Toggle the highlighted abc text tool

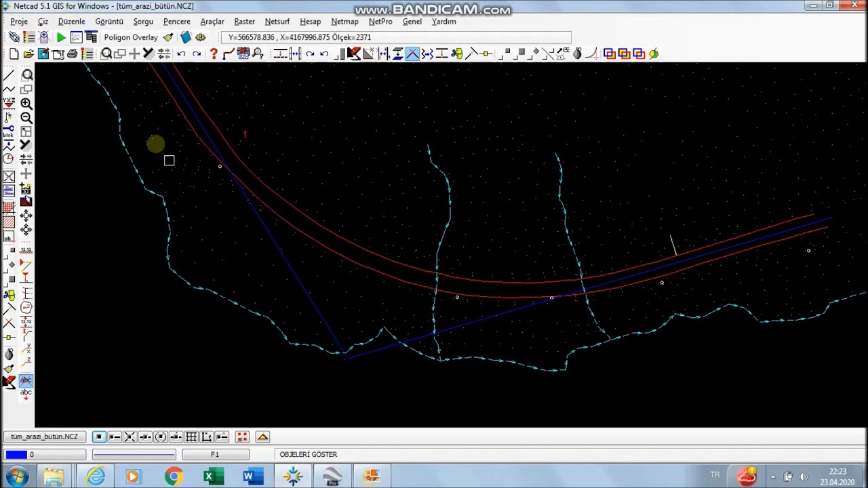26,381
